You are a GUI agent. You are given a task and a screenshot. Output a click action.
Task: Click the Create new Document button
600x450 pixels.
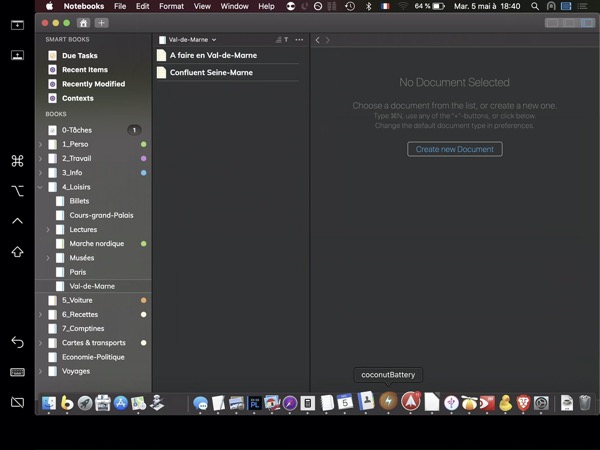tap(455, 149)
